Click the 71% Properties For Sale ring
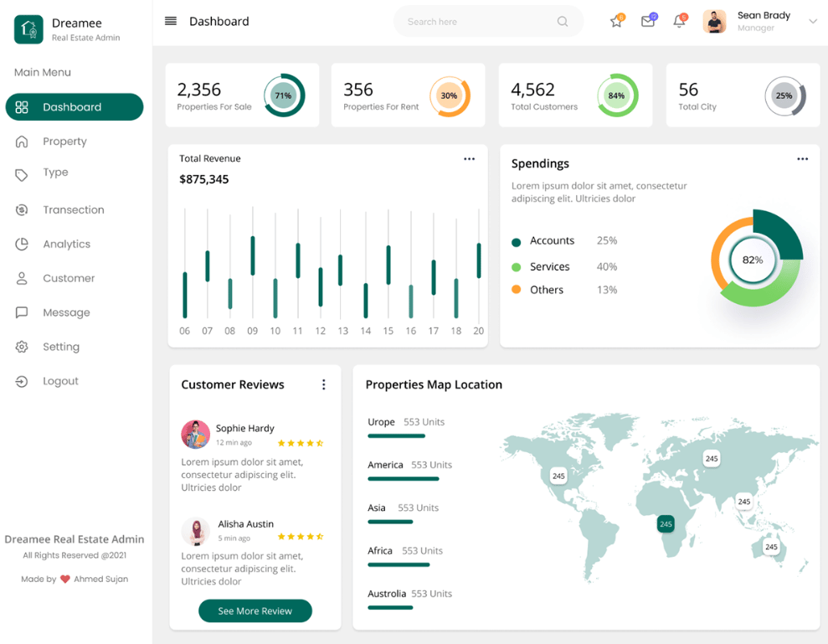The width and height of the screenshot is (828, 644). coord(284,95)
